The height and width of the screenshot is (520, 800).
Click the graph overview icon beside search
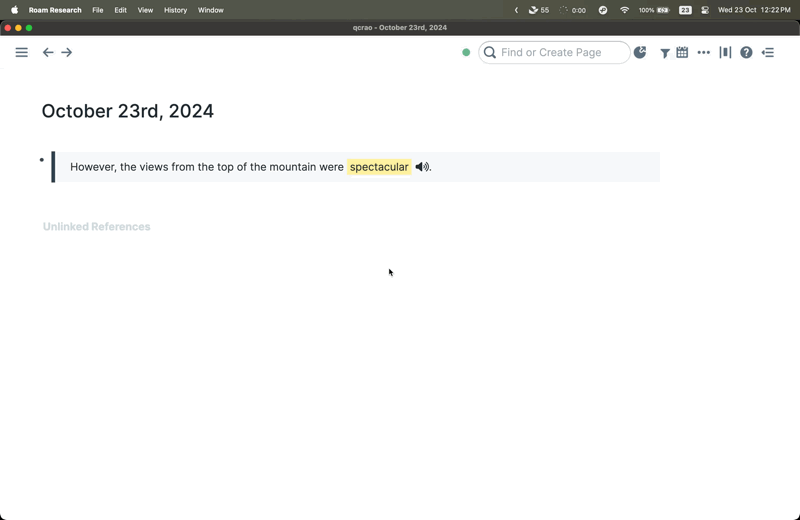click(640, 52)
